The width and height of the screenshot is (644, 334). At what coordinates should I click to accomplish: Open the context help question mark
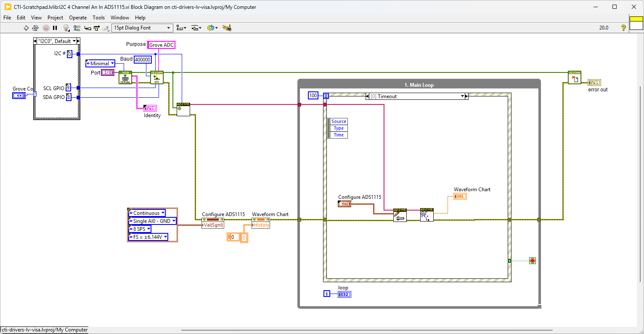point(623,28)
